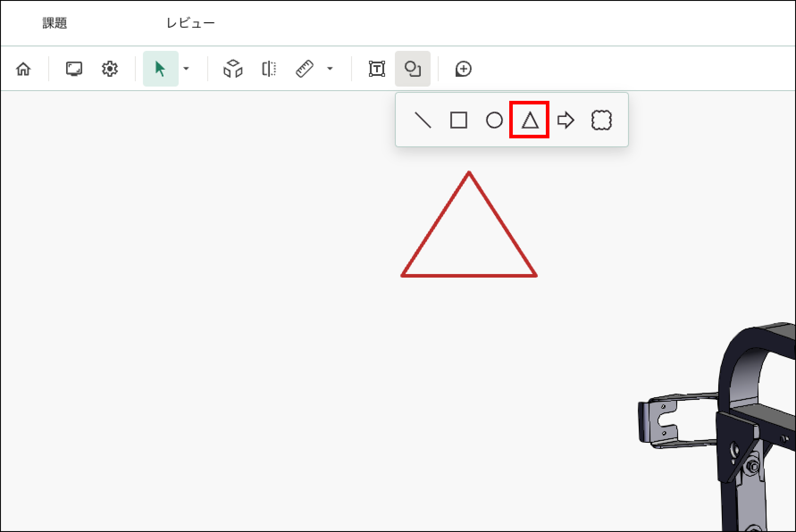Click the Home icon in toolbar

[23, 69]
